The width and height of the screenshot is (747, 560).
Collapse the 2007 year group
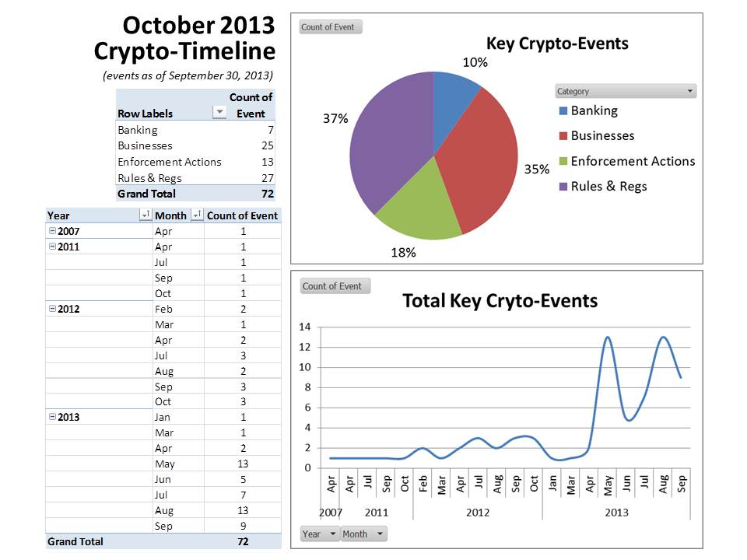coord(52,231)
